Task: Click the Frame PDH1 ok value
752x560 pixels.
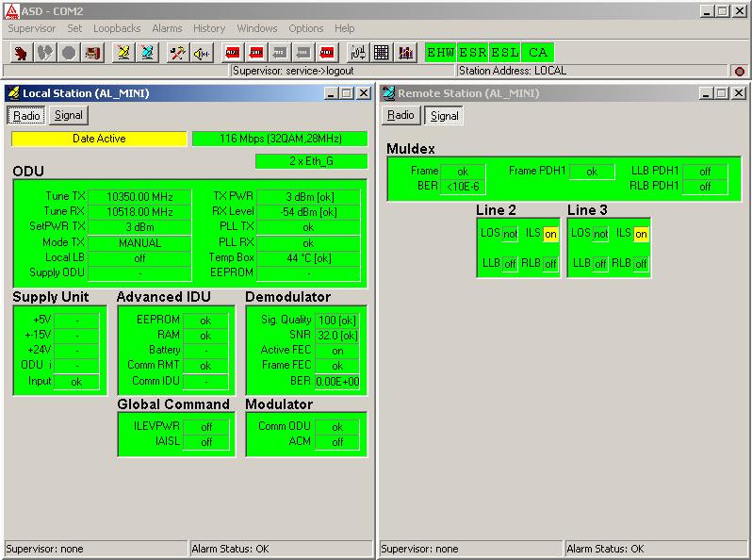Action: [592, 172]
